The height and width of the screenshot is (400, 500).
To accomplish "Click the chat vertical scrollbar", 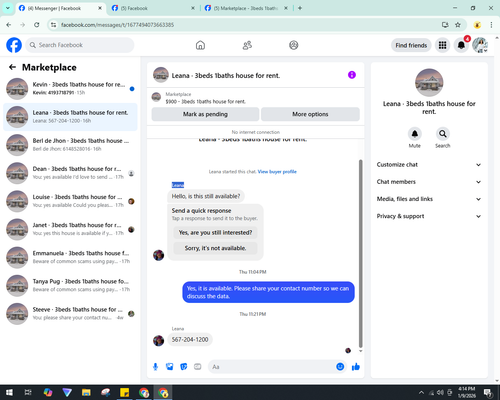I will pyautogui.click(x=360, y=253).
